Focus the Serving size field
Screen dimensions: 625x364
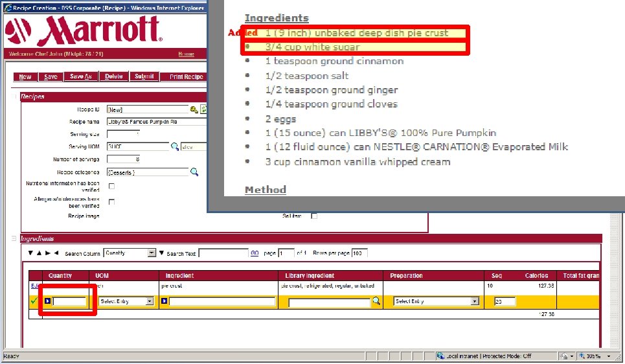[123, 134]
